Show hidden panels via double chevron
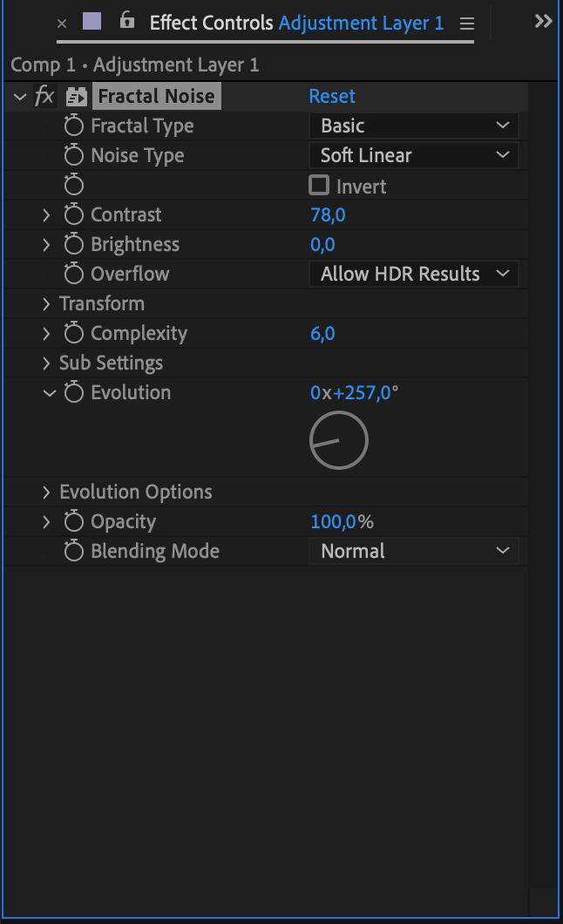 click(544, 21)
